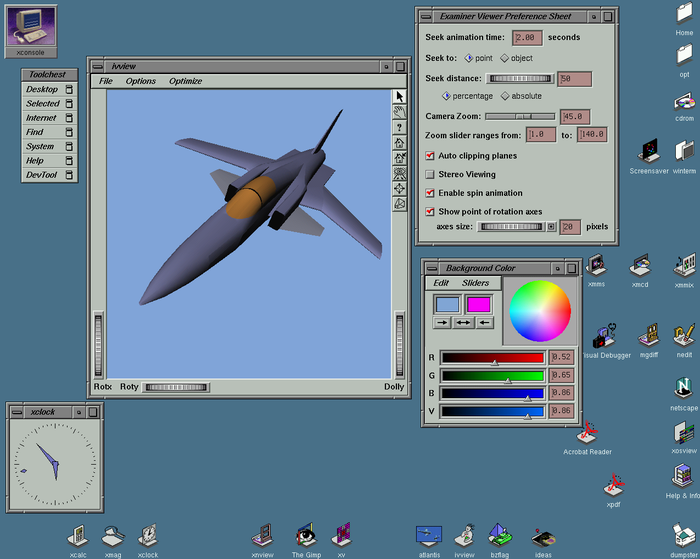The image size is (700, 559).
Task: Open the Optimize menu in ivview
Action: [x=185, y=81]
